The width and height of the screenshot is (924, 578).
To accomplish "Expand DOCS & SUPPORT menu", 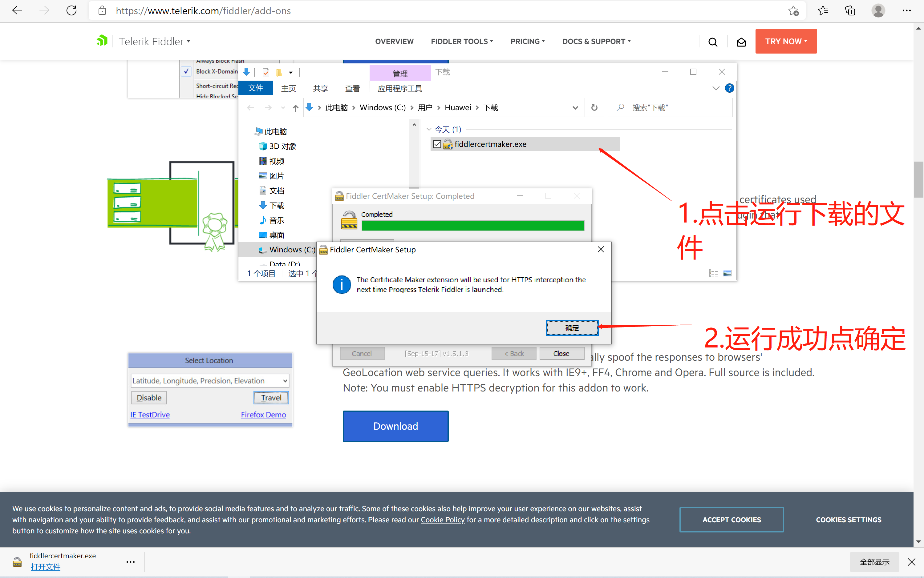I will point(596,41).
